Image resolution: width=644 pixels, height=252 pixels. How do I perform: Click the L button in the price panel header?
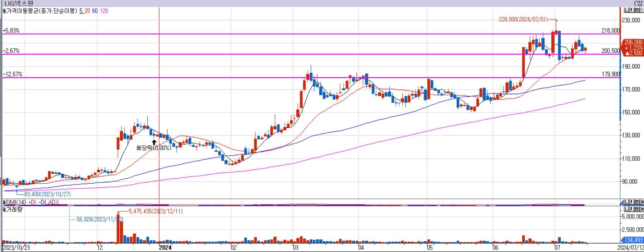[x=627, y=10]
